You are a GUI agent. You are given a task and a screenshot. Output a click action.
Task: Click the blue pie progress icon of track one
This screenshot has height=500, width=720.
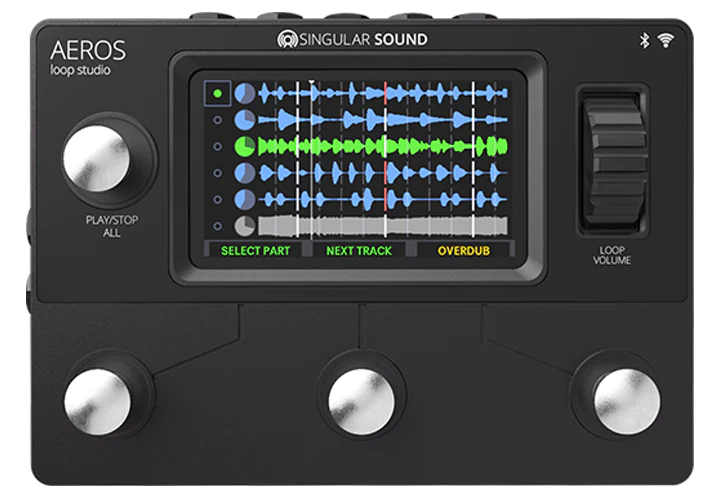coord(245,94)
